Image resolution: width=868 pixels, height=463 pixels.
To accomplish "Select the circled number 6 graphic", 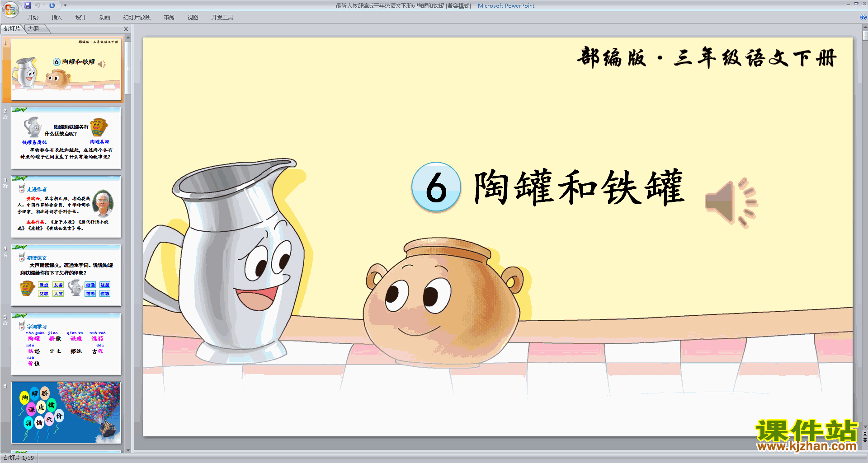I will click(436, 187).
